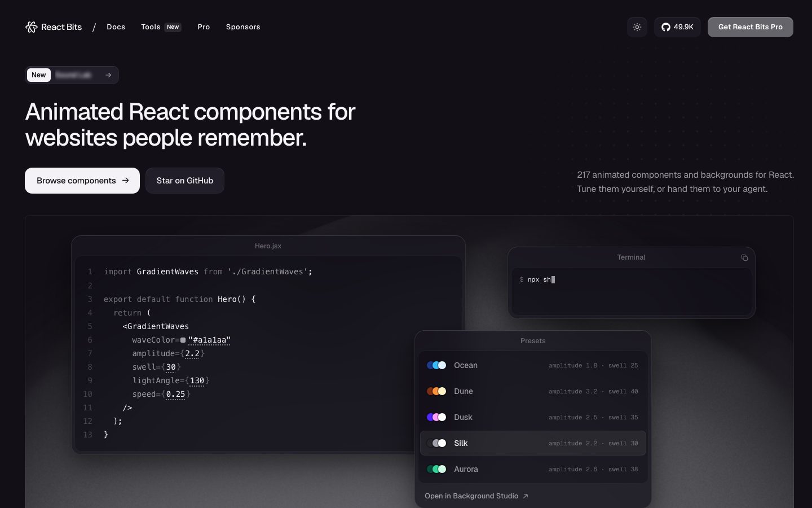The image size is (812, 508).
Task: Toggle the light/dark theme sun icon
Action: click(x=637, y=27)
